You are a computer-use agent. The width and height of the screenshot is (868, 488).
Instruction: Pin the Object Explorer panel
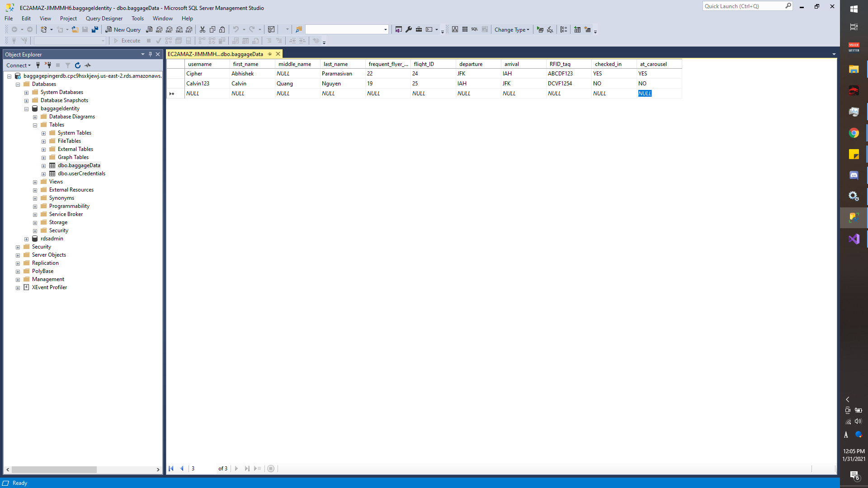click(150, 54)
